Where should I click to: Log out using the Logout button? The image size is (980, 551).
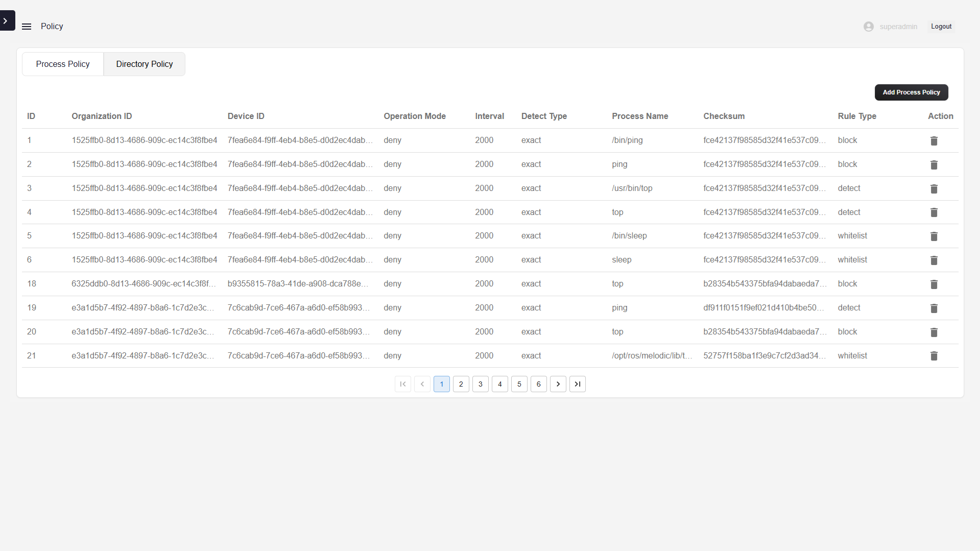click(x=941, y=27)
